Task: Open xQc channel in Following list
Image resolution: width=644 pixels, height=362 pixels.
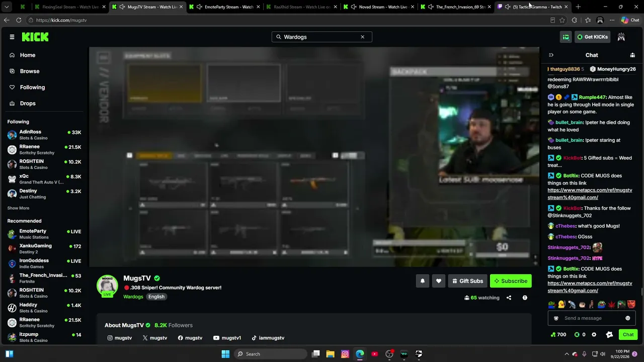Action: pos(44,179)
